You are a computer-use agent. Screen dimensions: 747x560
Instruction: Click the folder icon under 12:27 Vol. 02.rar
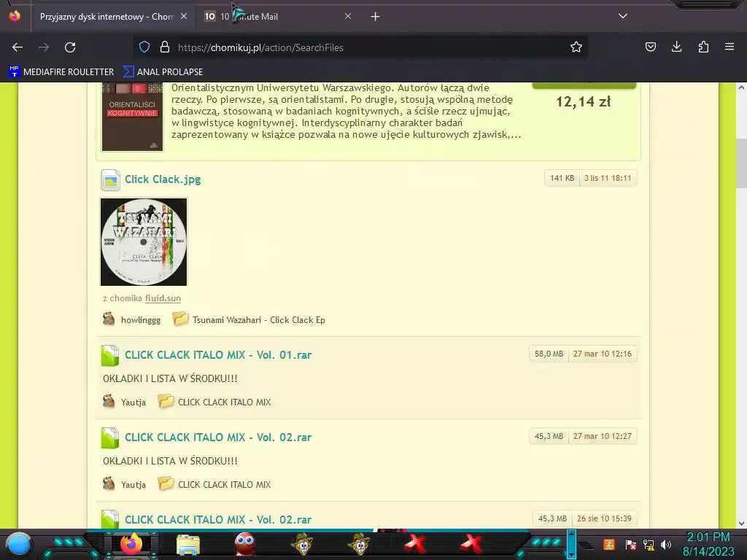tap(166, 483)
